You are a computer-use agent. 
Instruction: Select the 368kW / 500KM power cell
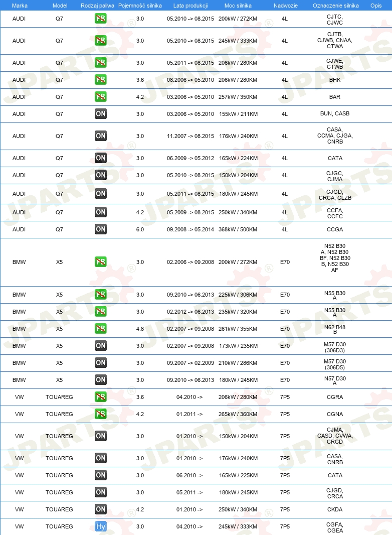[x=238, y=229]
